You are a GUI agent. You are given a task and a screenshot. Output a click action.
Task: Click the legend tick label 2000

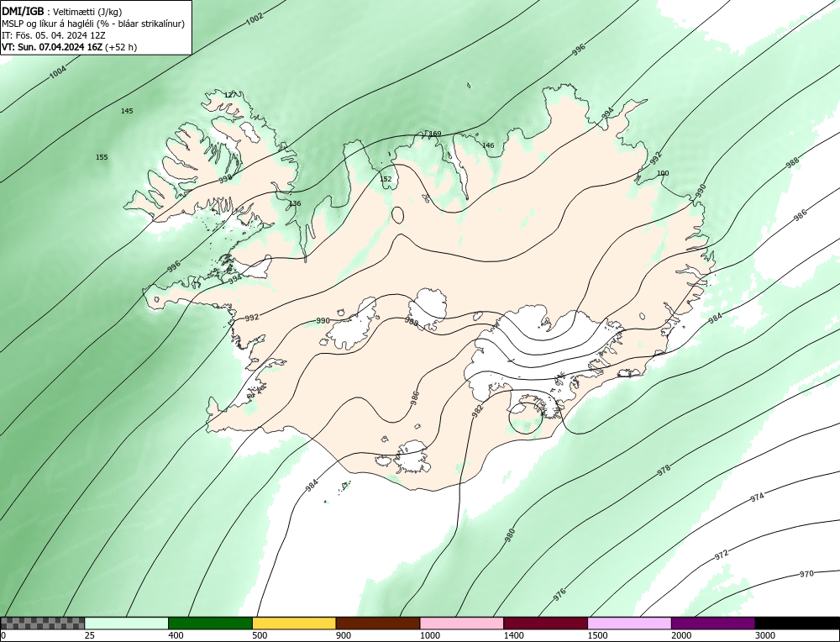[x=681, y=635]
